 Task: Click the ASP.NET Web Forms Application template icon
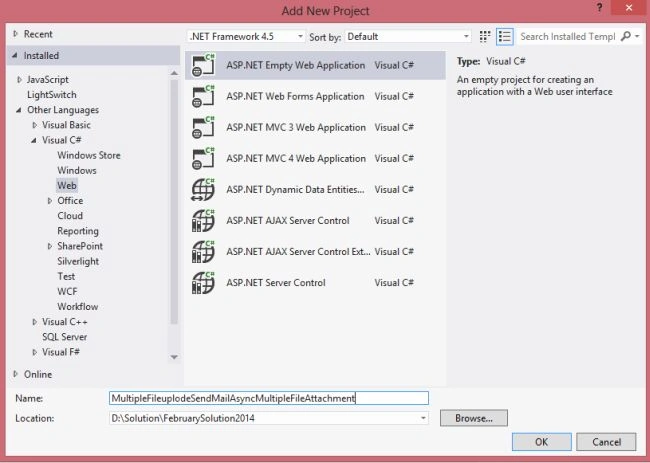point(203,96)
